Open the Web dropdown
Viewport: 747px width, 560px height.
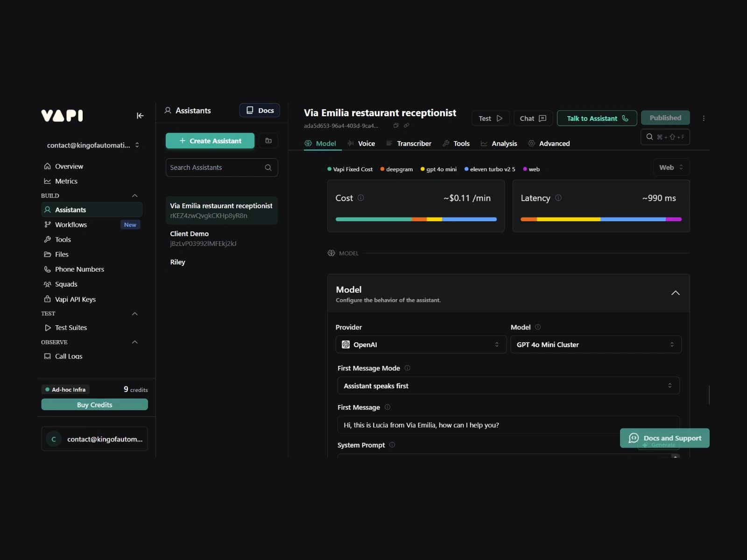click(x=671, y=168)
